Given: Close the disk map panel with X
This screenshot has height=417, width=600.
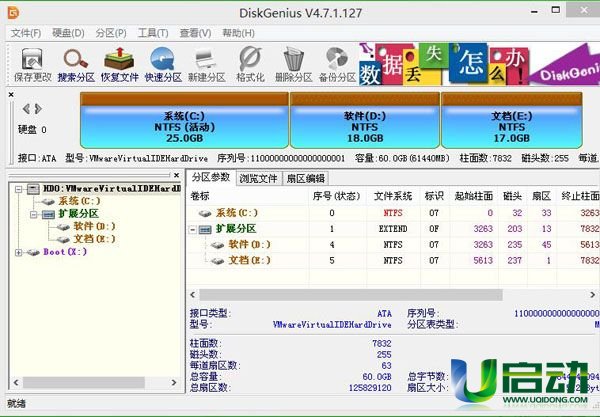Looking at the screenshot, I should [x=11, y=94].
